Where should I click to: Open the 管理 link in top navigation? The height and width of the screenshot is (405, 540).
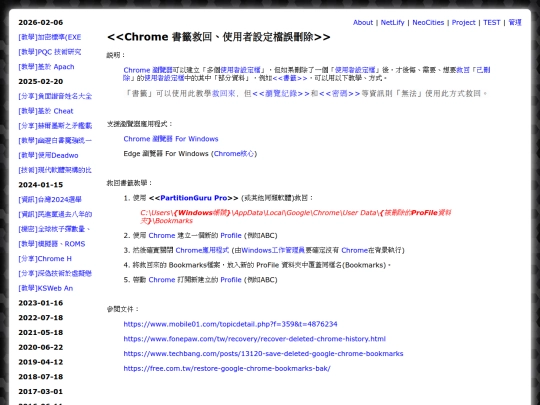click(515, 22)
